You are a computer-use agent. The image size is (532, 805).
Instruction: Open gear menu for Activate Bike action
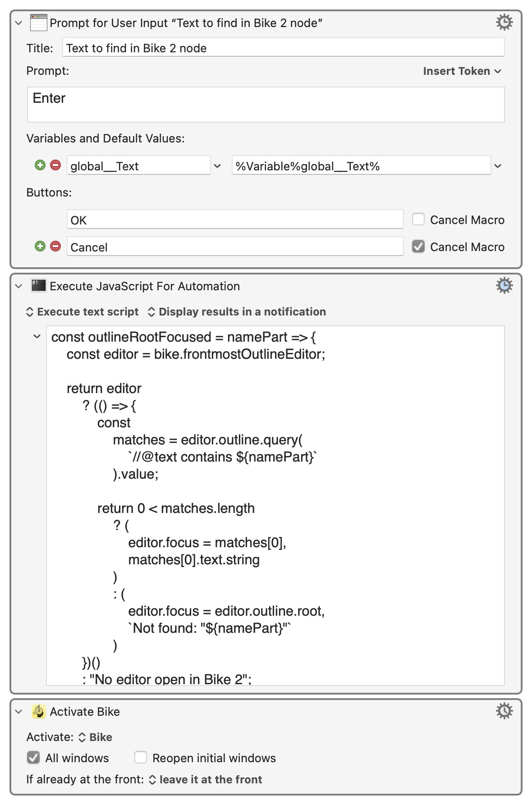[504, 711]
